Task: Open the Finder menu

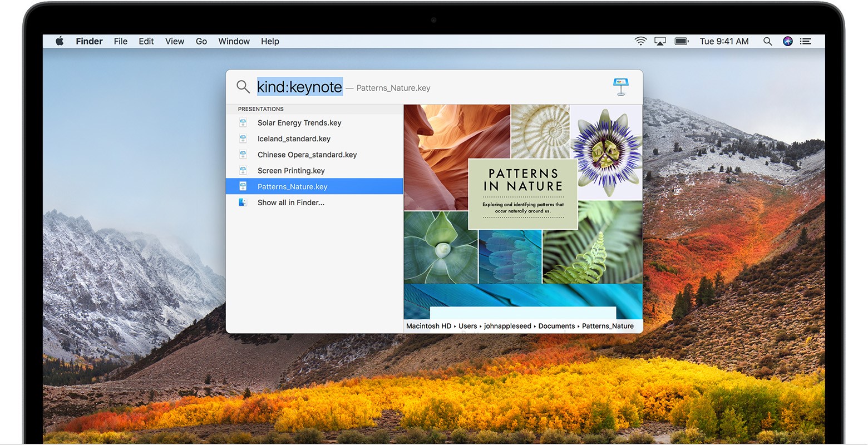Action: tap(89, 41)
